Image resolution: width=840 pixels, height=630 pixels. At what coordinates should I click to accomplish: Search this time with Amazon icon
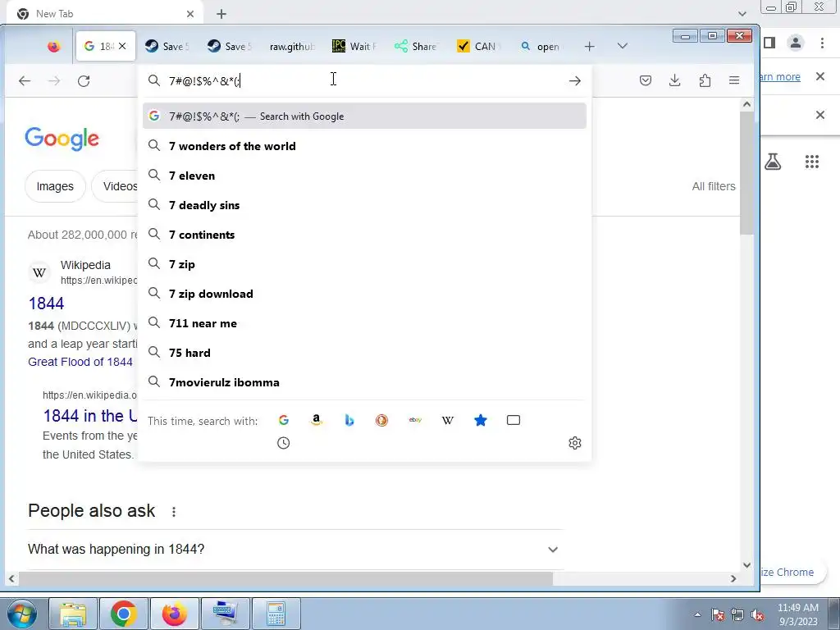(x=316, y=421)
